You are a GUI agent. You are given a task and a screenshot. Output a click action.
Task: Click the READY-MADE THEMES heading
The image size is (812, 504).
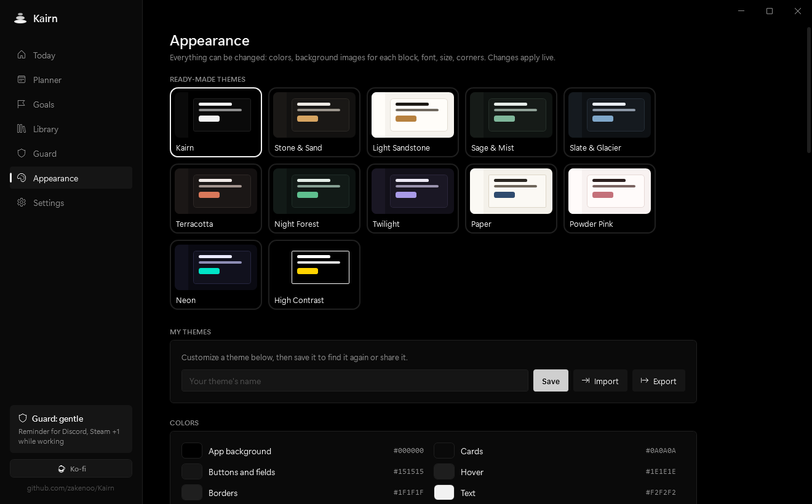pyautogui.click(x=207, y=79)
